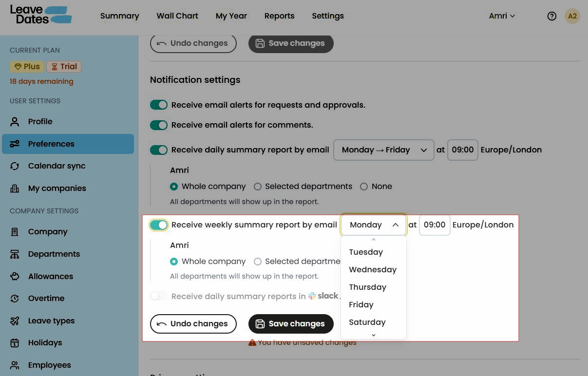Image resolution: width=588 pixels, height=376 pixels.
Task: Go to the Reports tab
Action: [x=279, y=16]
